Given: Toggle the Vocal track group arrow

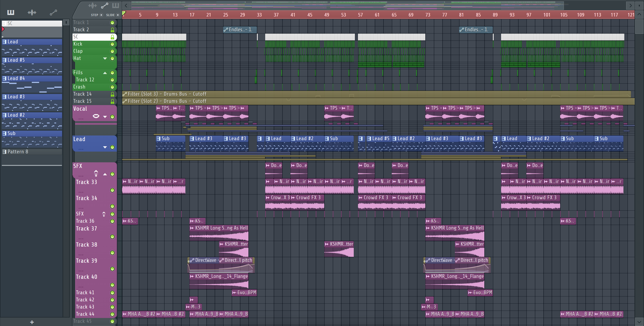Looking at the screenshot, I should click(x=105, y=117).
